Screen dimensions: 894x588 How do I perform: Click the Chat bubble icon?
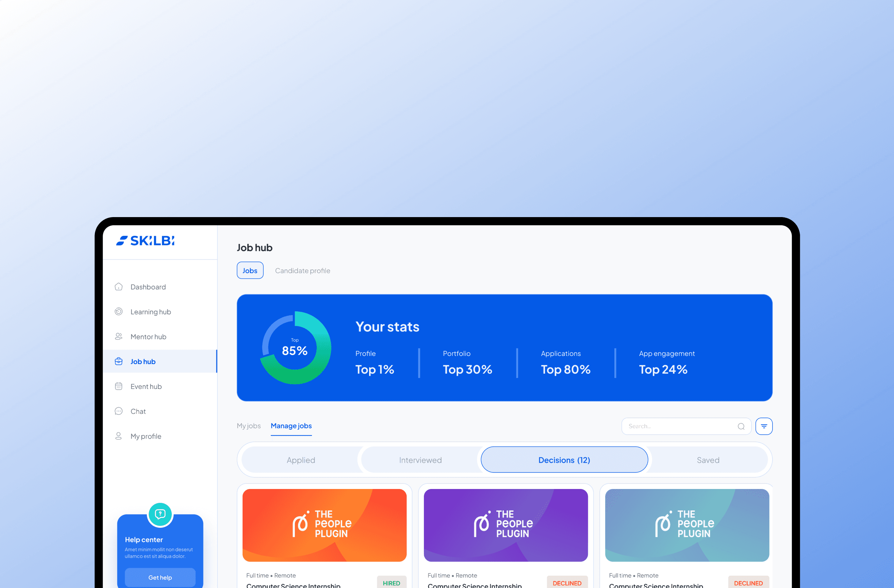point(119,411)
